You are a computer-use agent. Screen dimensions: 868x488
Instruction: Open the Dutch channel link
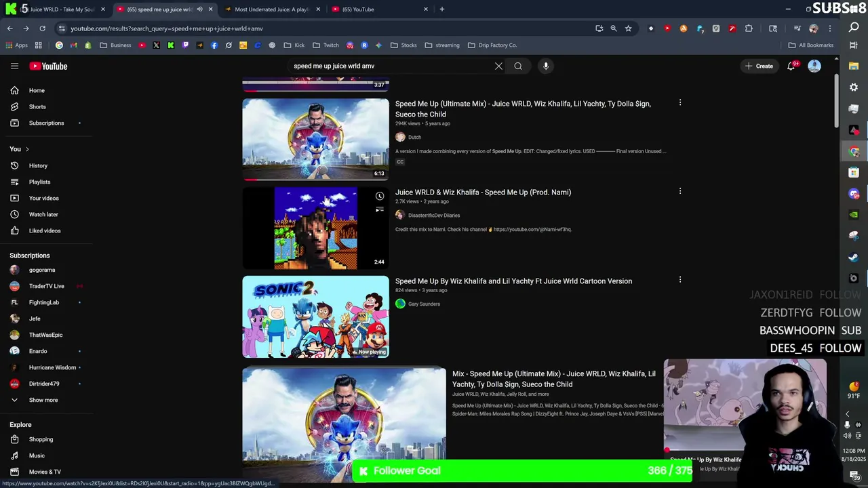tap(414, 137)
